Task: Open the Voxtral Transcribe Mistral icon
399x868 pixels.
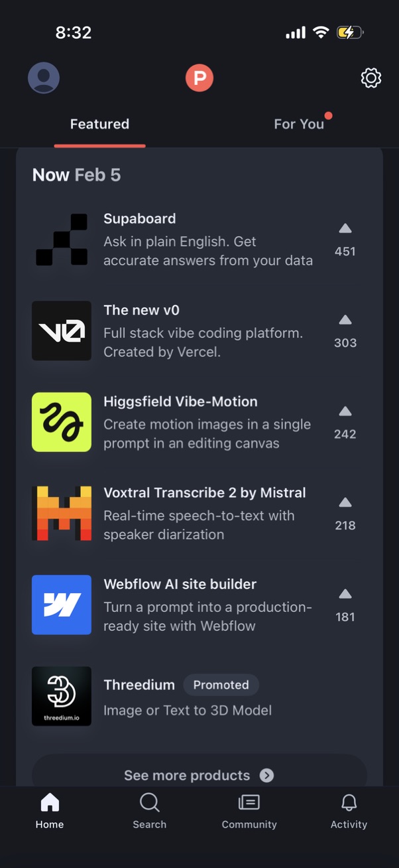Action: (x=61, y=513)
